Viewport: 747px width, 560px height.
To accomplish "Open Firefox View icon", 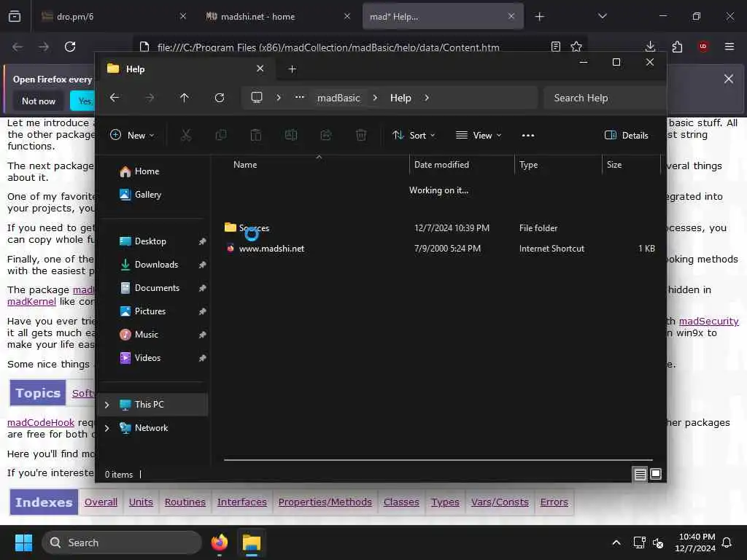I will pos(15,17).
